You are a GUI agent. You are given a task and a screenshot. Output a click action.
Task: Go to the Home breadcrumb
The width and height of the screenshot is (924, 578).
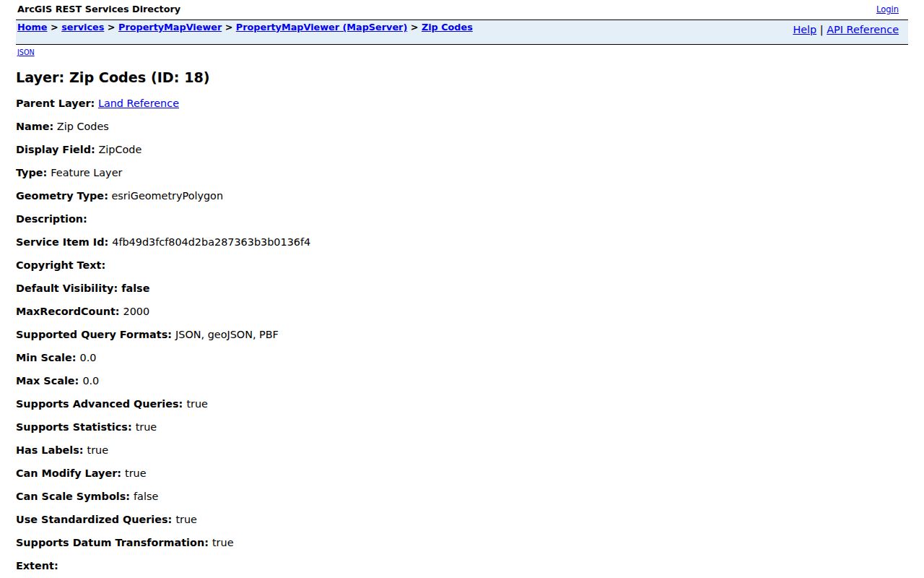(32, 27)
